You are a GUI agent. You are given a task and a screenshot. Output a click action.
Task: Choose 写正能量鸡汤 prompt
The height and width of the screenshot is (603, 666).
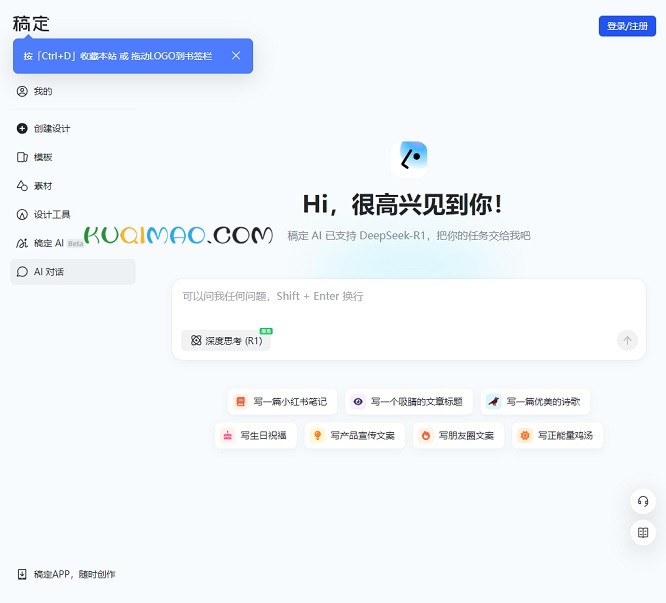point(557,435)
